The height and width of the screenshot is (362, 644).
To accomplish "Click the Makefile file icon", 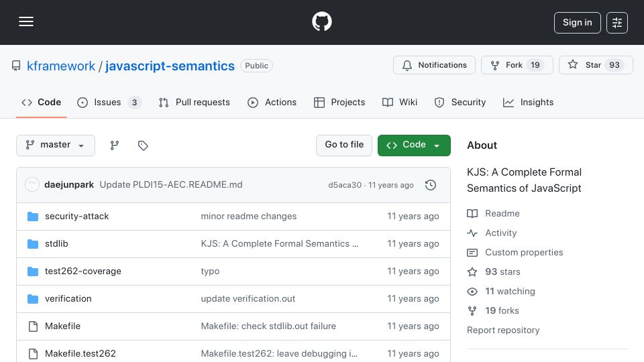I will pyautogui.click(x=33, y=326).
